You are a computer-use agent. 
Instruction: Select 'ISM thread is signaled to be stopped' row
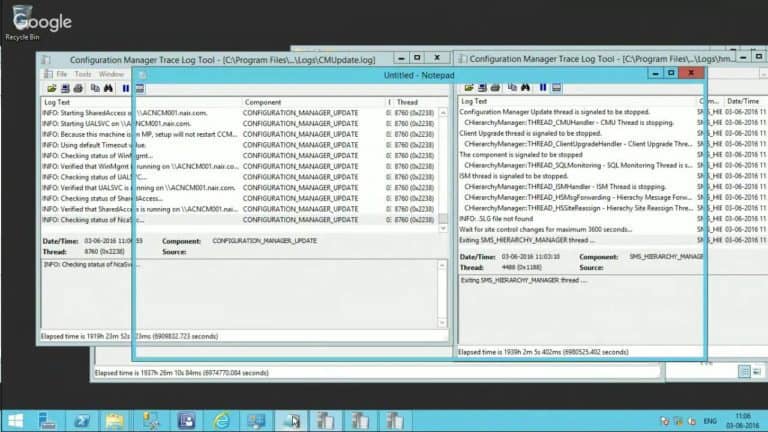point(612,176)
